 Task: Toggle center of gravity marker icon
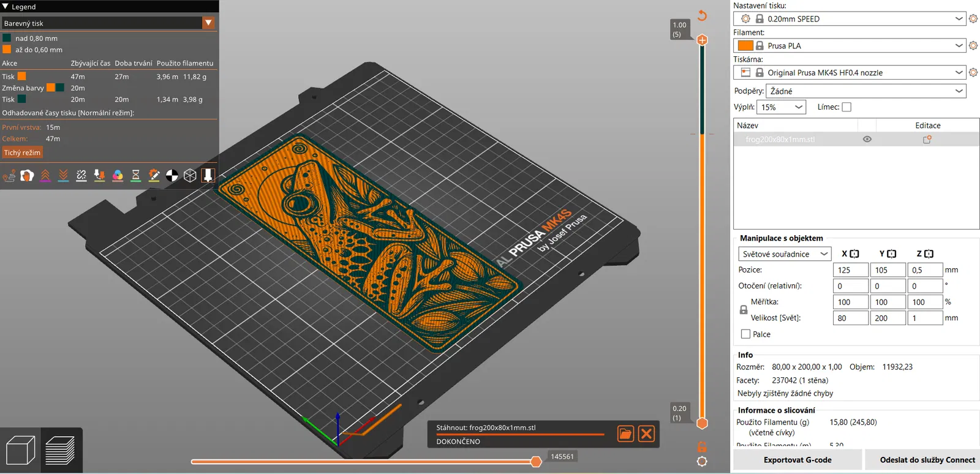tap(172, 176)
